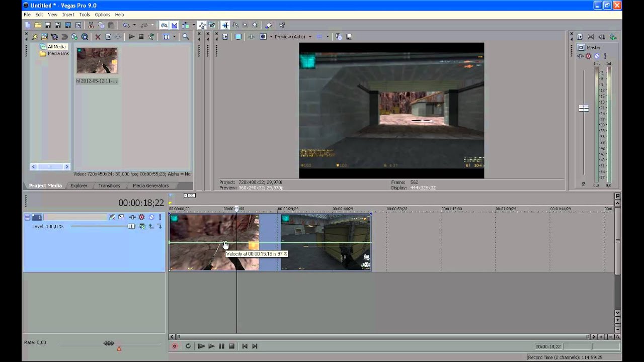Click the Record button in transport bar
Image resolution: width=644 pixels, height=362 pixels.
coord(175,346)
